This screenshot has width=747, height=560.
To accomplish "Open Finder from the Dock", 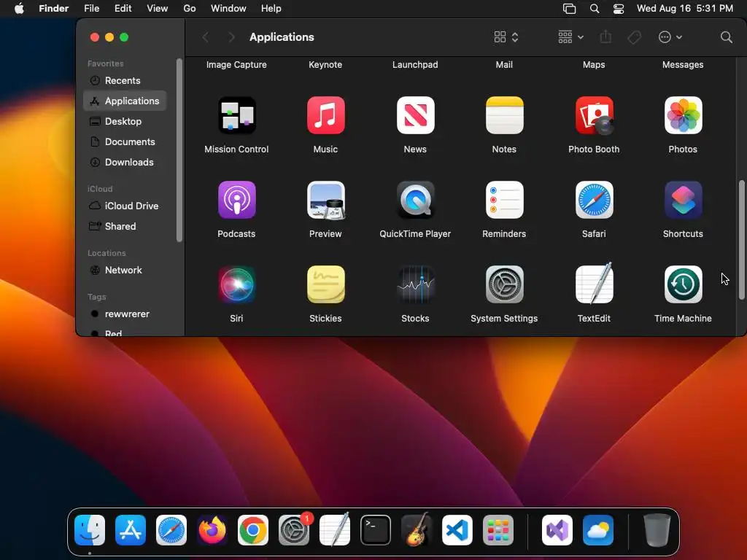I will pos(90,530).
